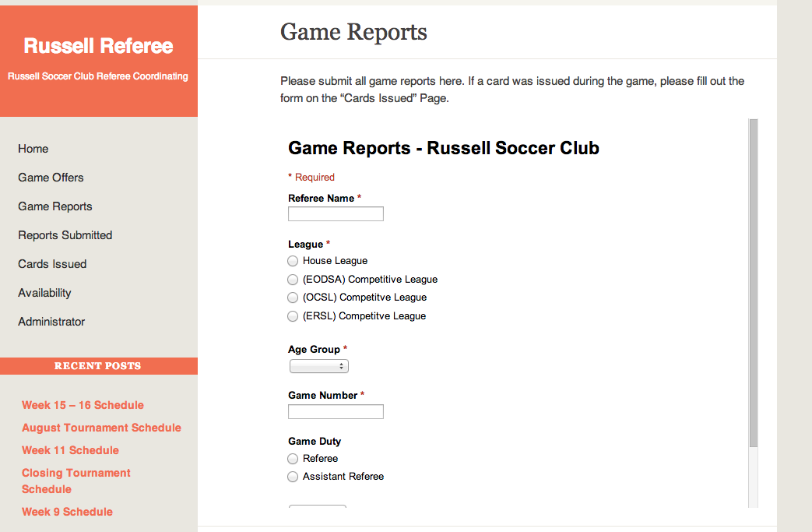Click the Russell Referee site title
This screenshot has height=532, width=812.
click(x=98, y=46)
